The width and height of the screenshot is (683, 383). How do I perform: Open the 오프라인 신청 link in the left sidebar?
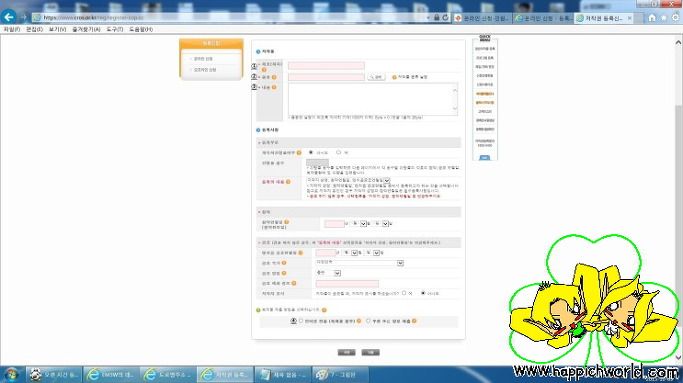pos(205,70)
